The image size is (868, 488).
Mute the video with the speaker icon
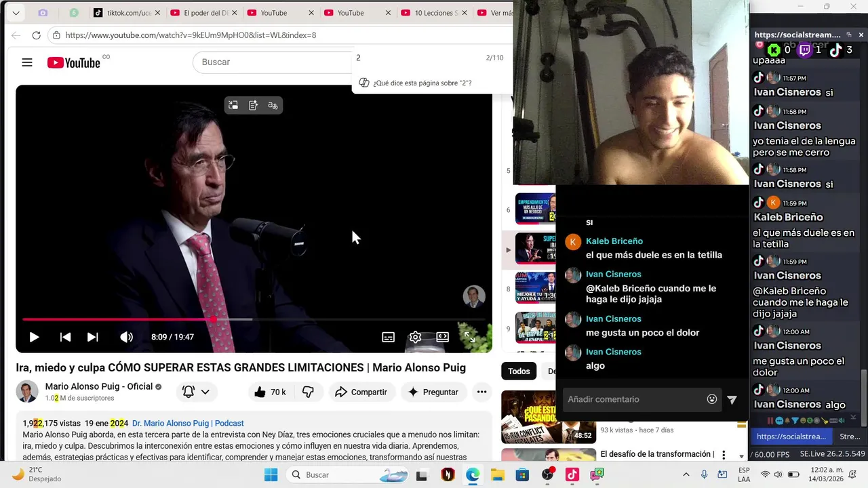pyautogui.click(x=126, y=337)
